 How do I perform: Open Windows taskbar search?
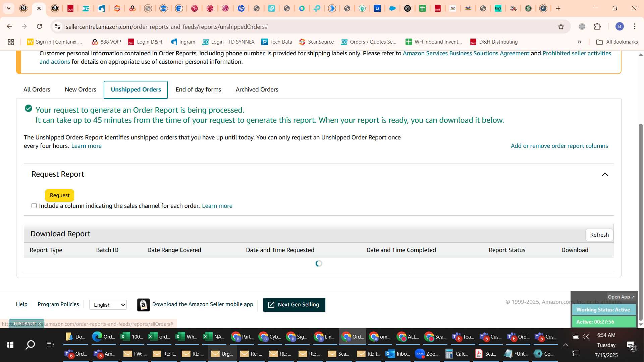click(30, 345)
